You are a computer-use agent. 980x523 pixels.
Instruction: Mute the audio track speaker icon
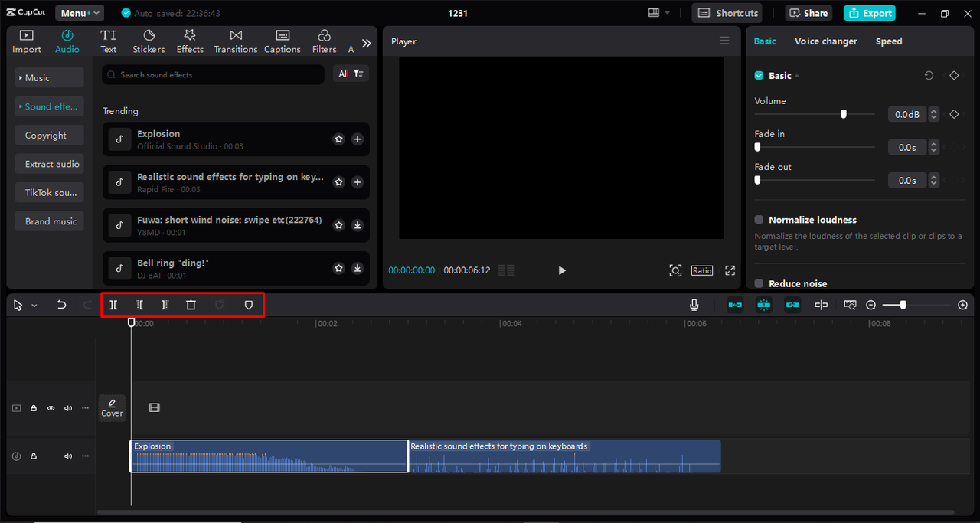coord(68,456)
